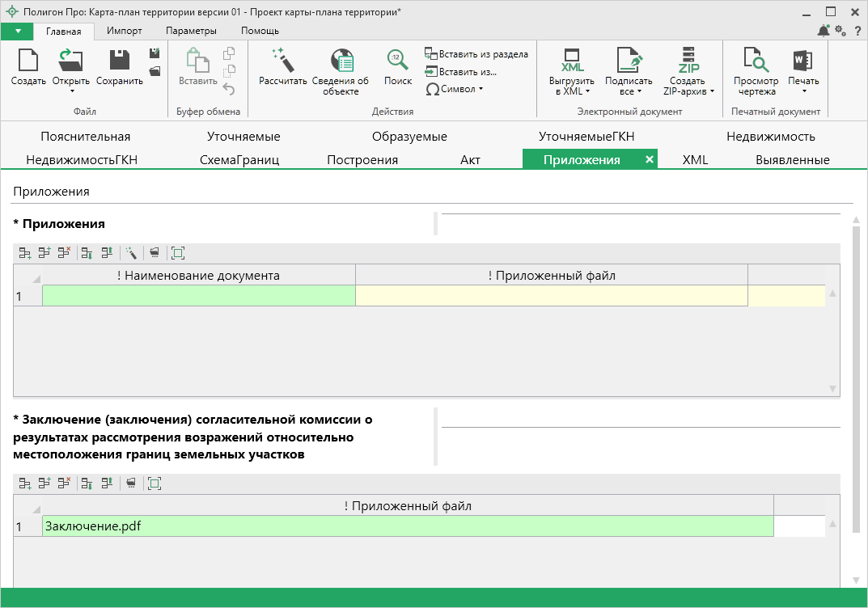Screen dimensions: 868x608
Task: Click the notification bell icon in title bar
Action: tap(824, 31)
